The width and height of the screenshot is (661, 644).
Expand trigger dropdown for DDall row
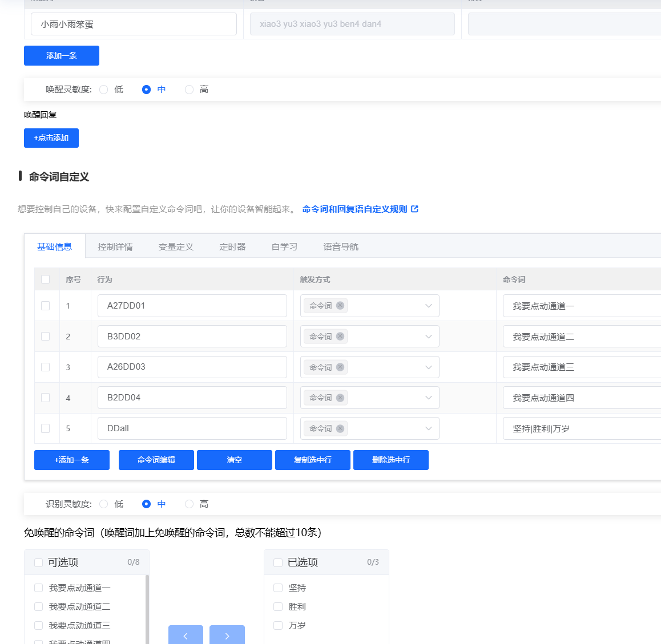pyautogui.click(x=428, y=429)
